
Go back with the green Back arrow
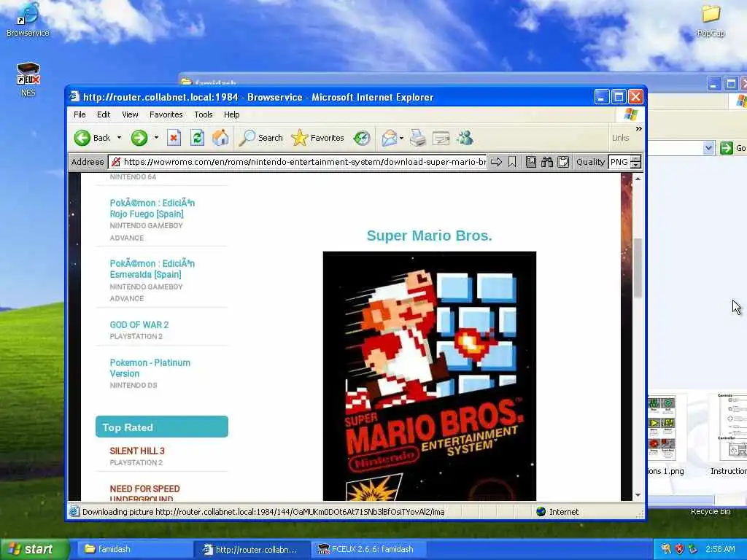pos(92,138)
